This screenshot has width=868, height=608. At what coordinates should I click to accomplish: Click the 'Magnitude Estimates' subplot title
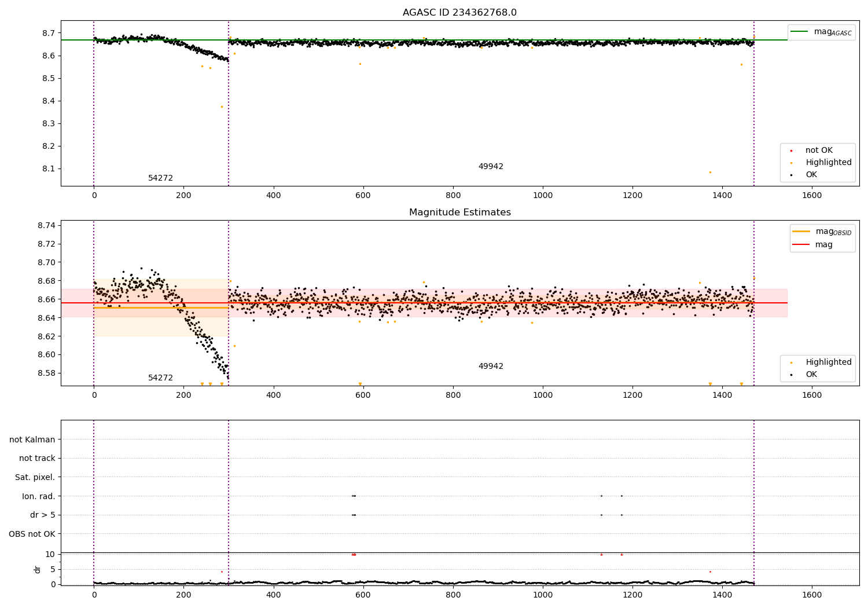[459, 213]
